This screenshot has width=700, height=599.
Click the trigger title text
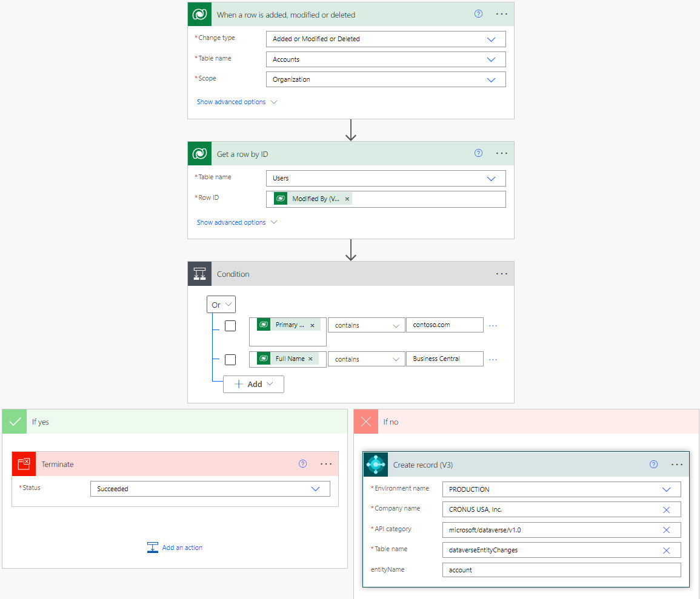point(286,15)
